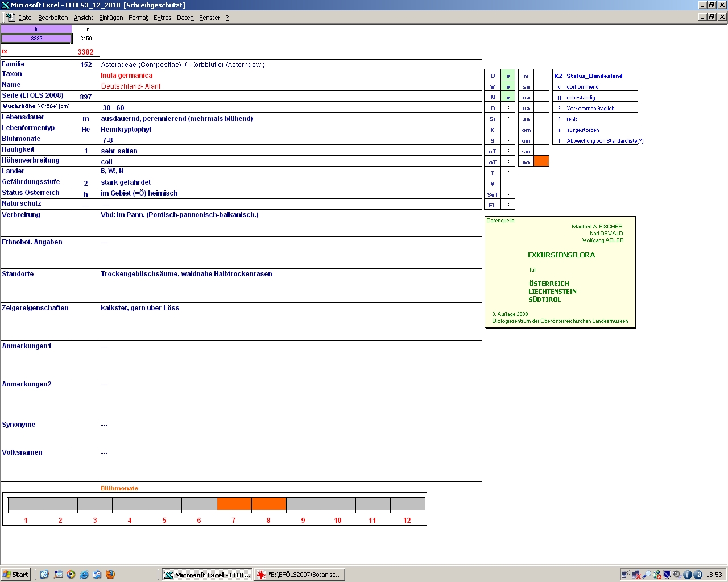Screen dimensions: 728x582
Task: Click the Start button in taskbar
Action: point(16,575)
